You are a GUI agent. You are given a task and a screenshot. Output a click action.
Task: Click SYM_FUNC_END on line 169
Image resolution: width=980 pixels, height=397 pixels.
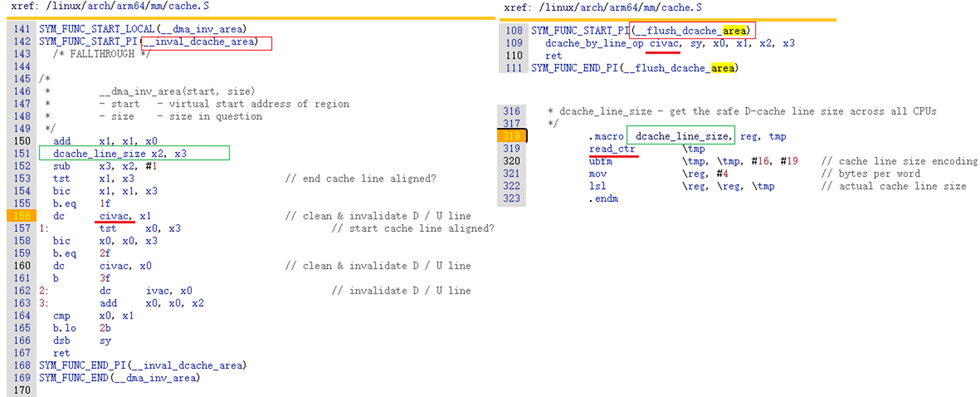click(73, 378)
